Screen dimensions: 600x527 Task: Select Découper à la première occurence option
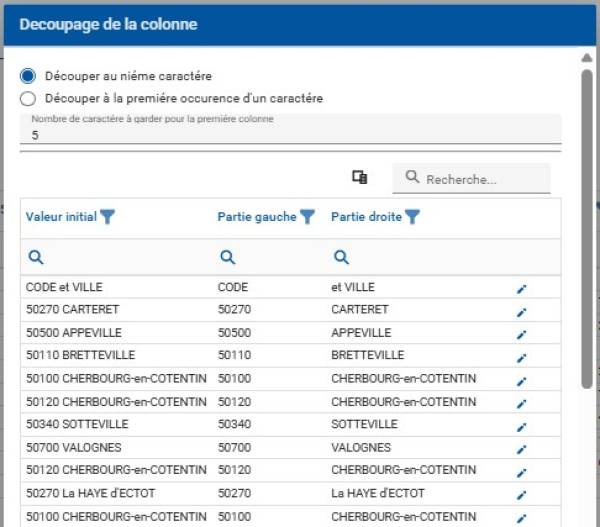pos(28,99)
